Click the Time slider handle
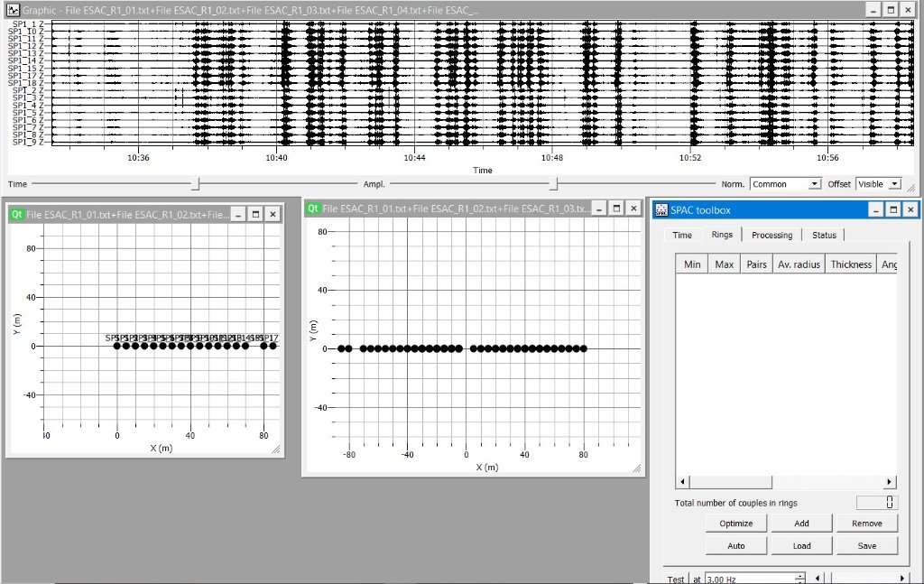 point(195,184)
